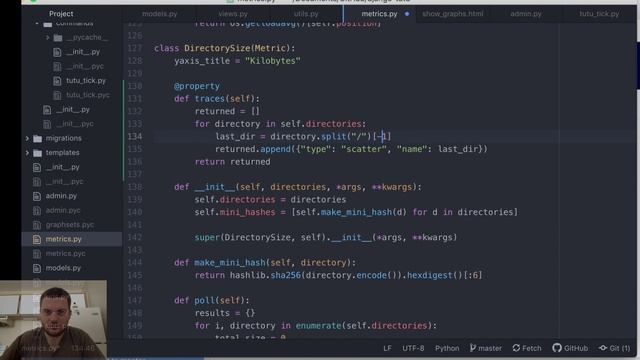This screenshot has height=360, width=640.
Task: Open tutu_tick.pyc in the project tree
Action: click(87, 95)
